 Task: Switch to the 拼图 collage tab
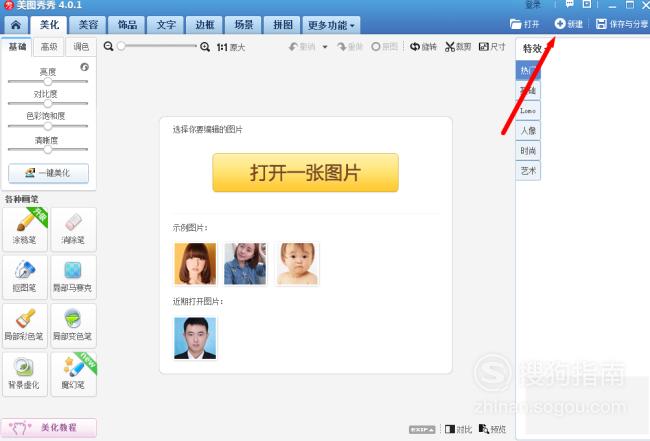(283, 25)
